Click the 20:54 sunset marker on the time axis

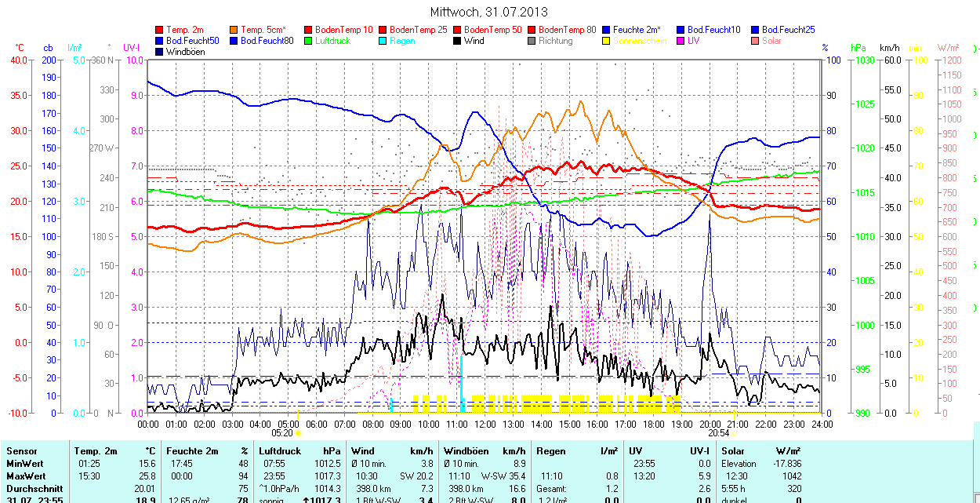[719, 432]
